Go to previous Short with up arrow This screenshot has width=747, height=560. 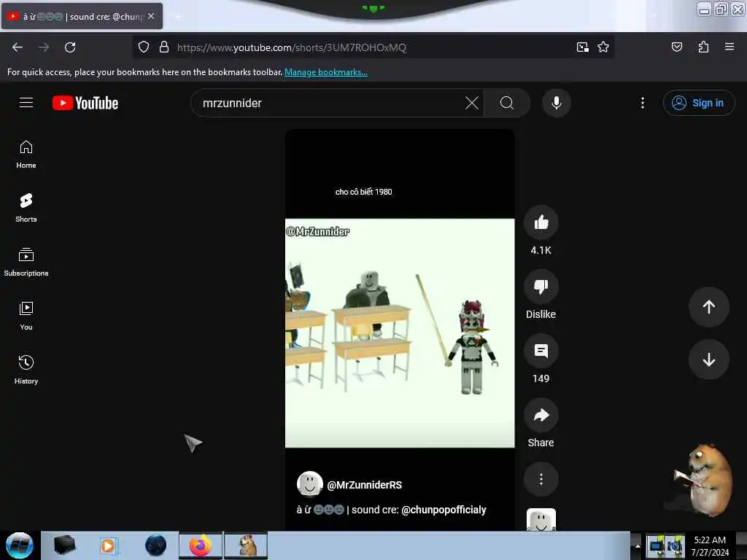(709, 307)
